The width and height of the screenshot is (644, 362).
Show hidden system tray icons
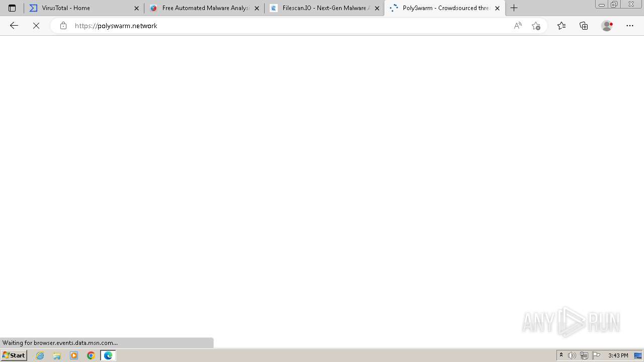[x=561, y=355]
